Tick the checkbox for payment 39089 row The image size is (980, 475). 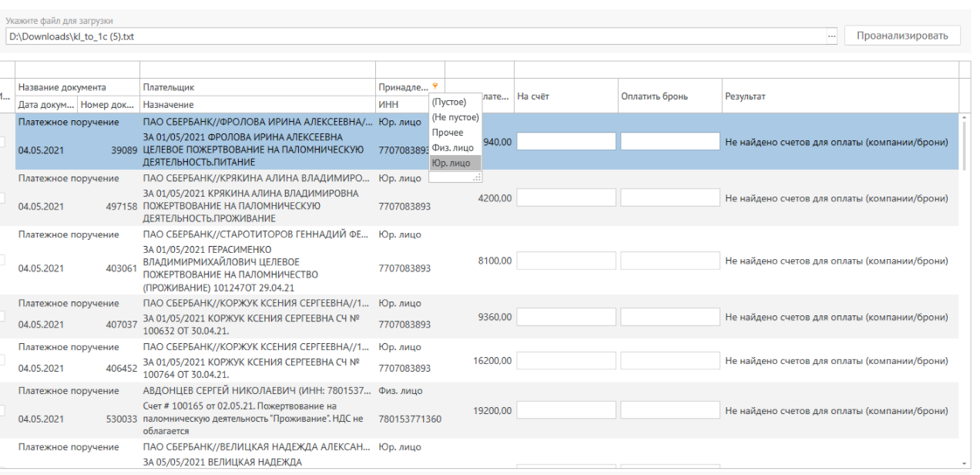click(2, 142)
